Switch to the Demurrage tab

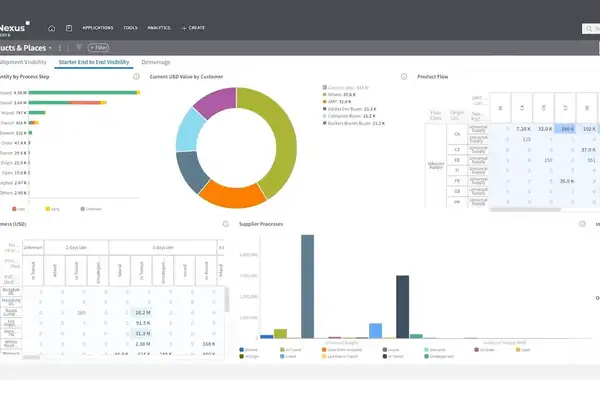tap(156, 62)
